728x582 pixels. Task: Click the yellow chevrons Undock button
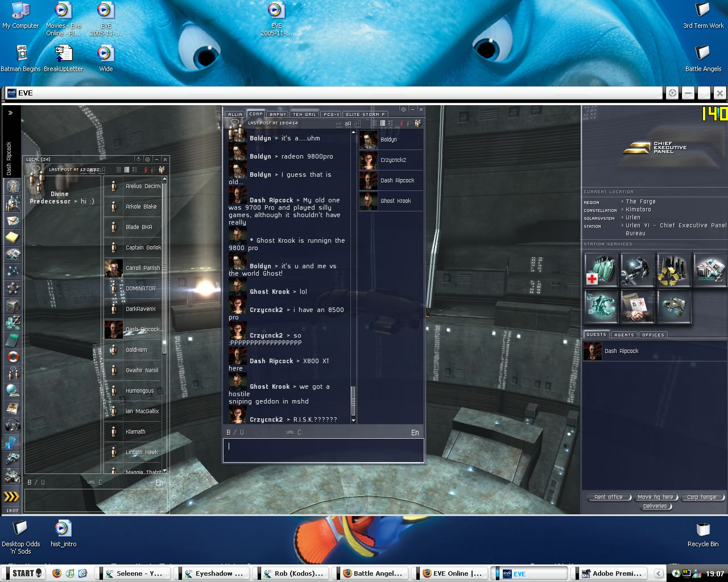(12, 497)
